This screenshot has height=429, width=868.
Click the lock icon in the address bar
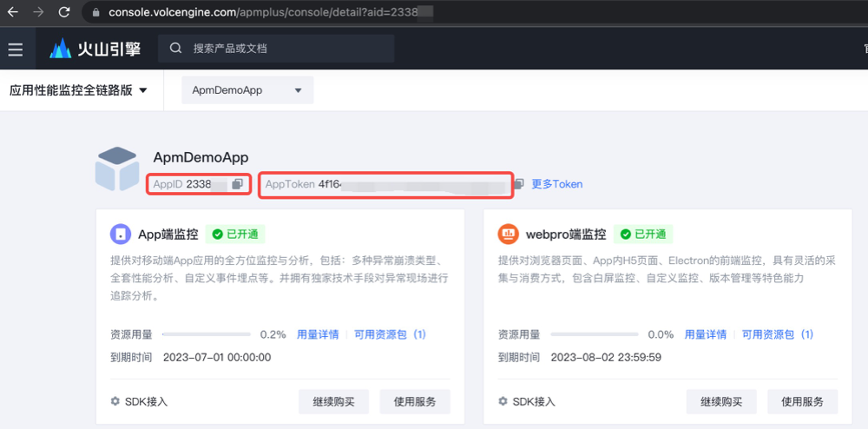point(96,12)
